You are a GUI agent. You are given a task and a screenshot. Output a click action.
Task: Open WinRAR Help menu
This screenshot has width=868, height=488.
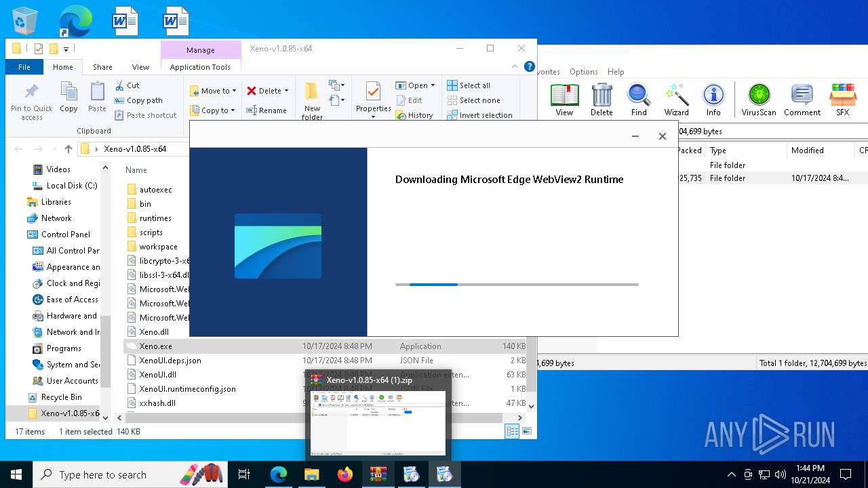[x=616, y=72]
